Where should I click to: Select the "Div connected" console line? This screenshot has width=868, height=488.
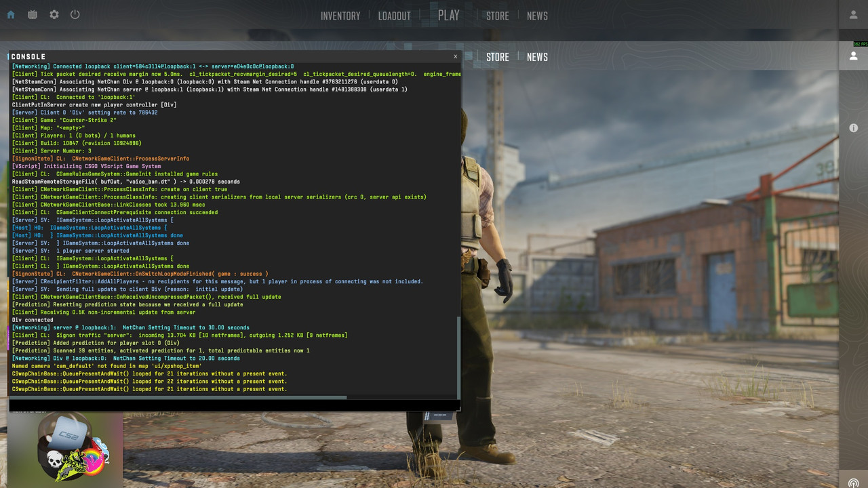pyautogui.click(x=33, y=320)
